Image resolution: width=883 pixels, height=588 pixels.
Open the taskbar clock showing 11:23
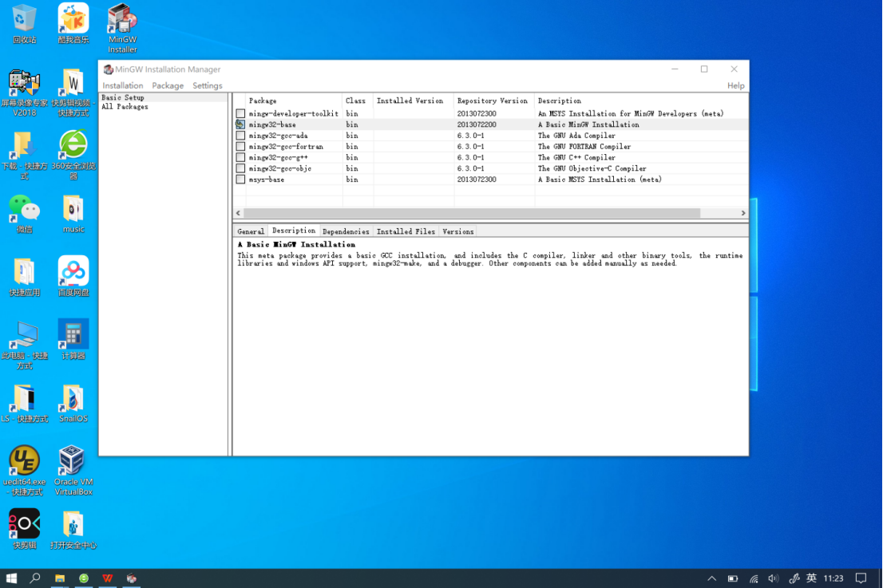tap(834, 578)
